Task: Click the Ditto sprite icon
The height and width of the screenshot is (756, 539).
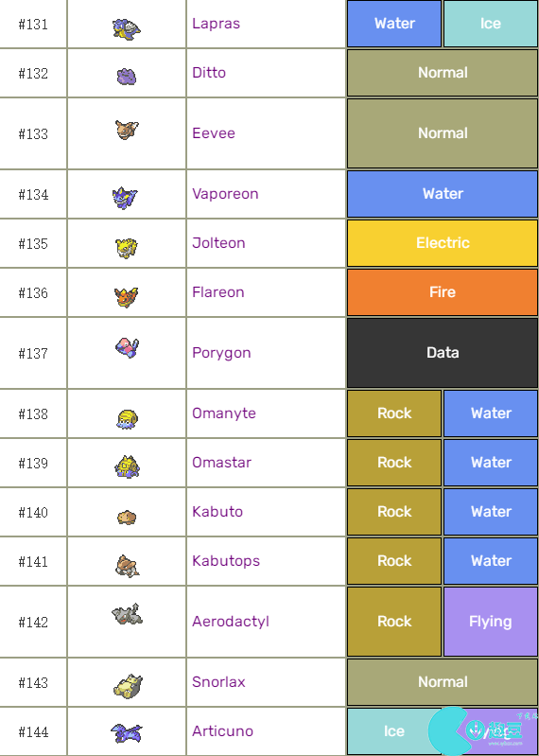Action: (x=127, y=77)
